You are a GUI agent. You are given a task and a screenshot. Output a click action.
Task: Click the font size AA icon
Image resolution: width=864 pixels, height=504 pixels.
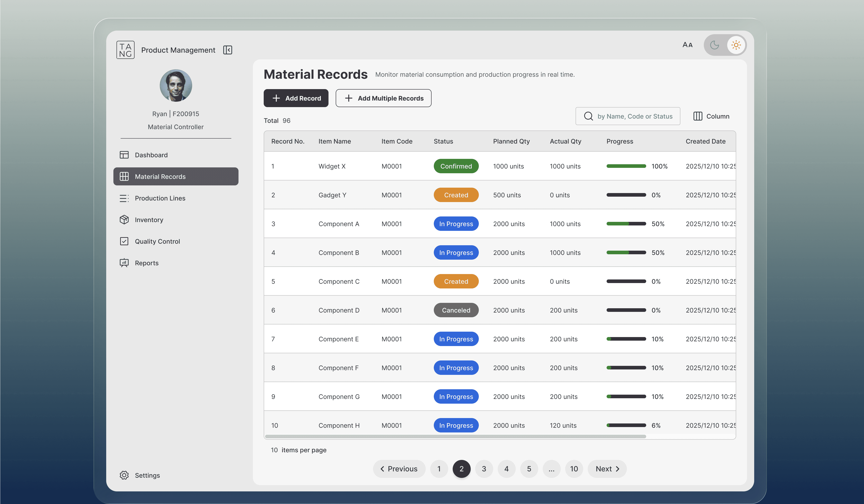coord(687,45)
